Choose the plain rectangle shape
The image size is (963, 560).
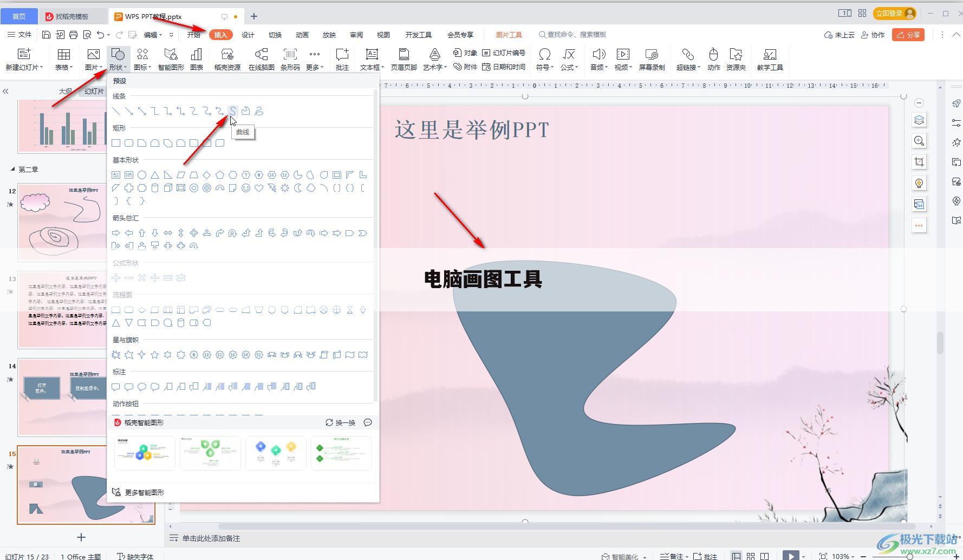pyautogui.click(x=116, y=143)
